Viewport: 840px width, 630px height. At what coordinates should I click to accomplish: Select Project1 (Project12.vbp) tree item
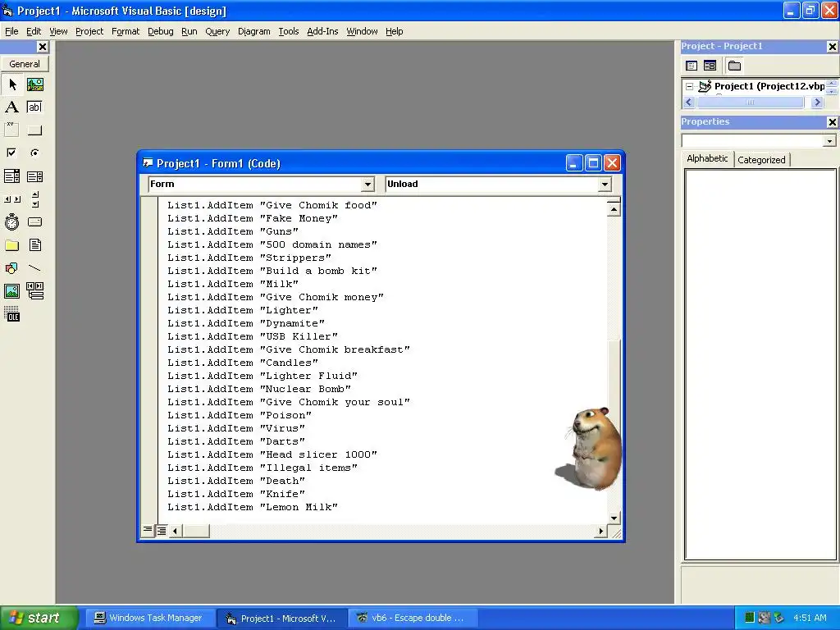(x=769, y=85)
